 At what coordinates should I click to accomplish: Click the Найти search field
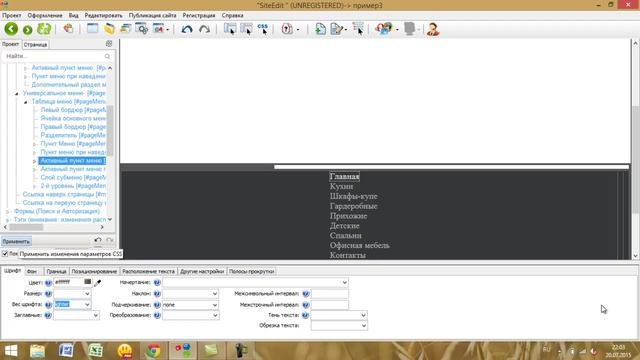(58, 56)
